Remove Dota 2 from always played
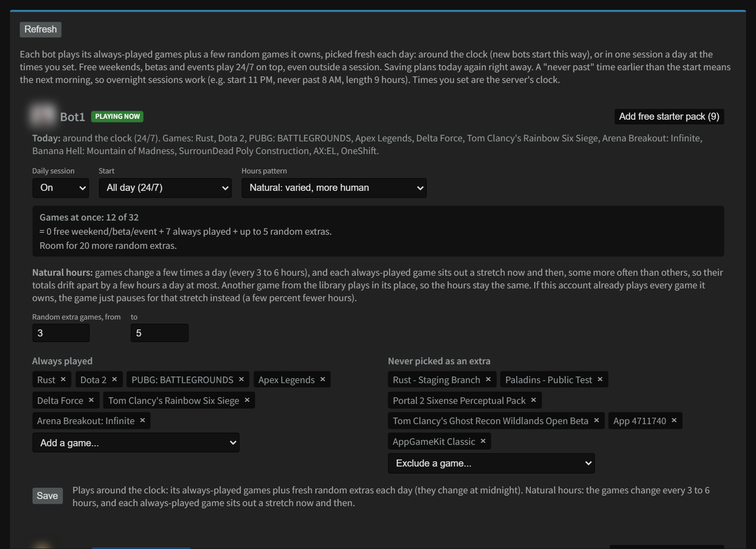The width and height of the screenshot is (756, 549). (114, 379)
